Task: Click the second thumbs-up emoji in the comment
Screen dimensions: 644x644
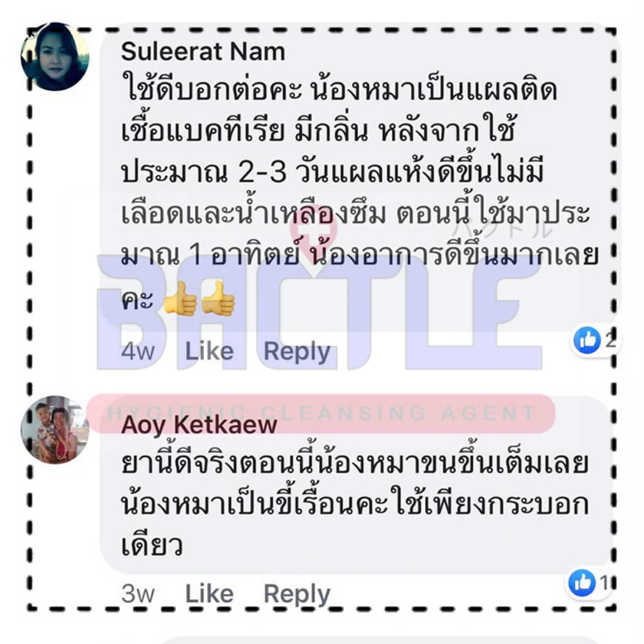Action: pyautogui.click(x=218, y=299)
